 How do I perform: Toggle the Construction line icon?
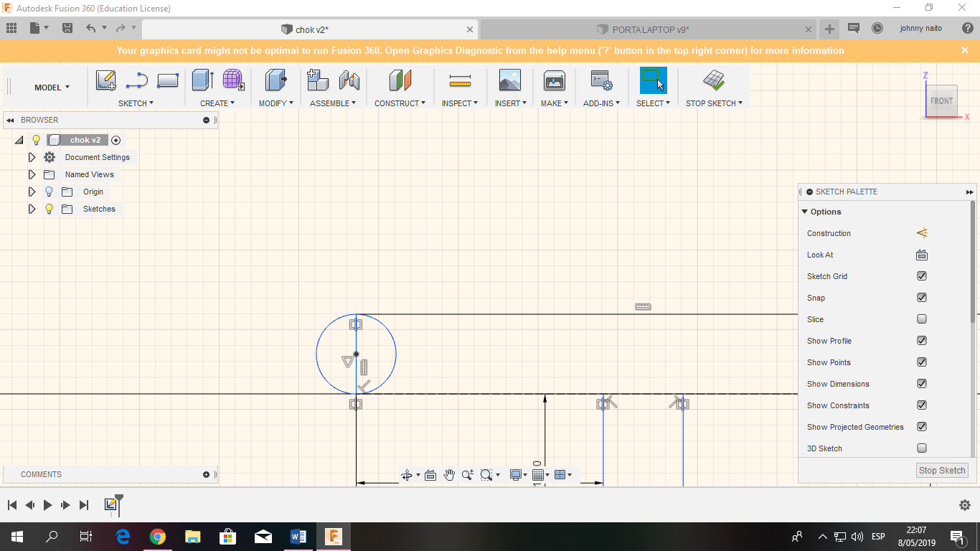922,233
